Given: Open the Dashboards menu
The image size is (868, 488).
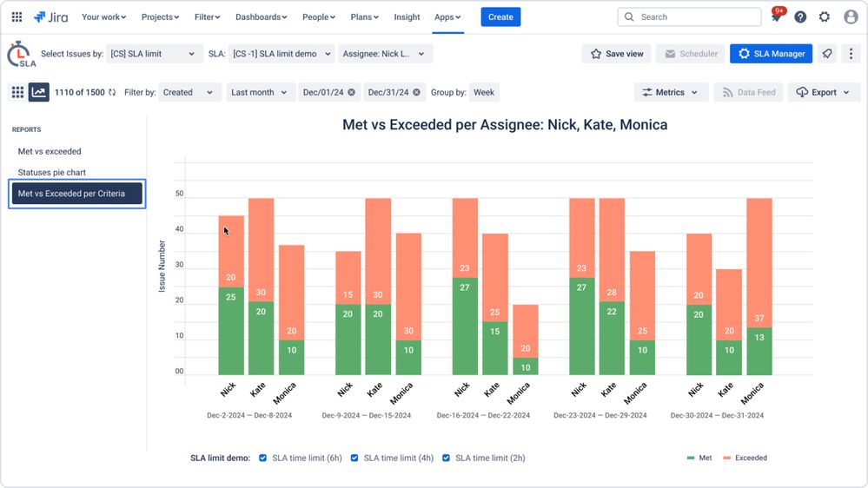Looking at the screenshot, I should point(262,17).
